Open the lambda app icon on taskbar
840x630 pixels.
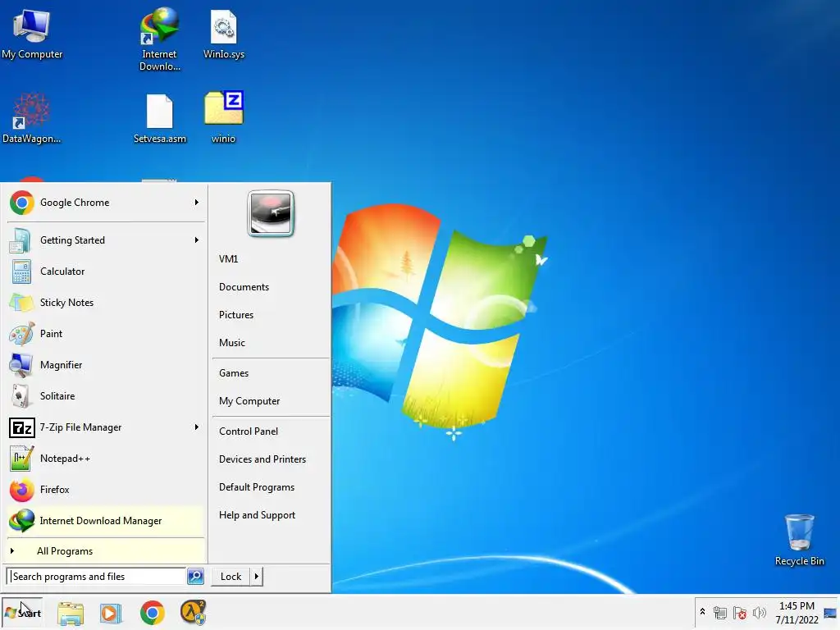click(193, 612)
